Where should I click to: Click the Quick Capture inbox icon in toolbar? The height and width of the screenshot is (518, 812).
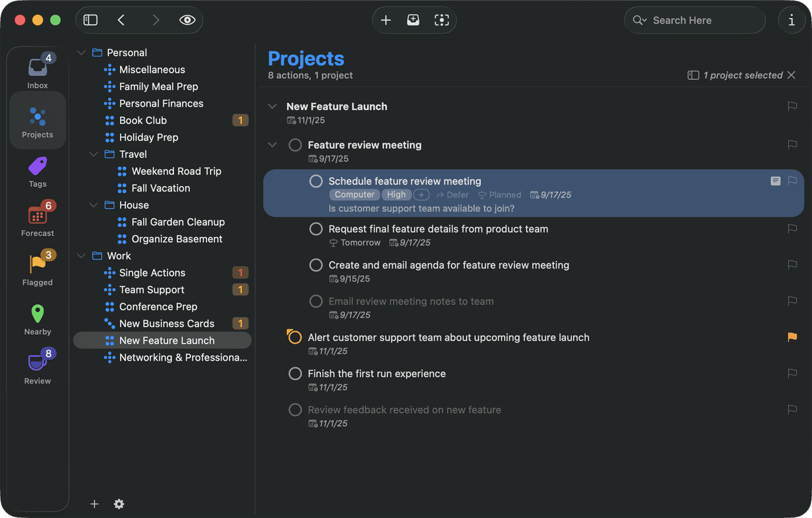pyautogui.click(x=413, y=20)
